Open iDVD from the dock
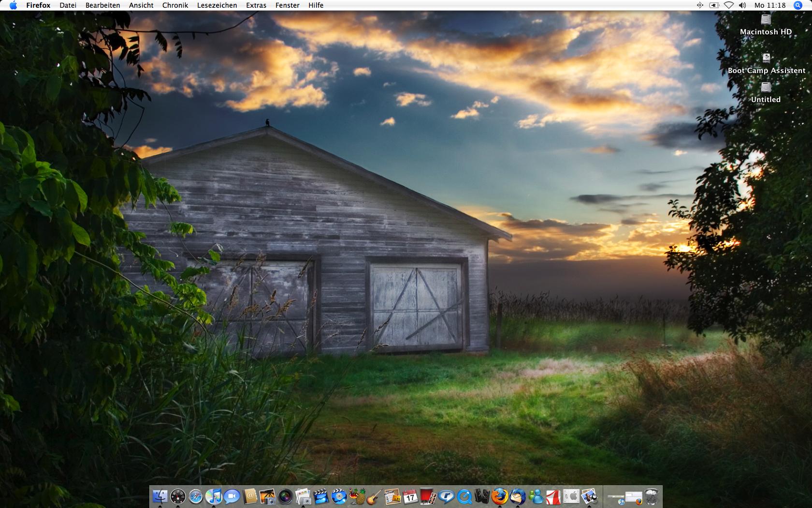The width and height of the screenshot is (812, 508). [339, 496]
